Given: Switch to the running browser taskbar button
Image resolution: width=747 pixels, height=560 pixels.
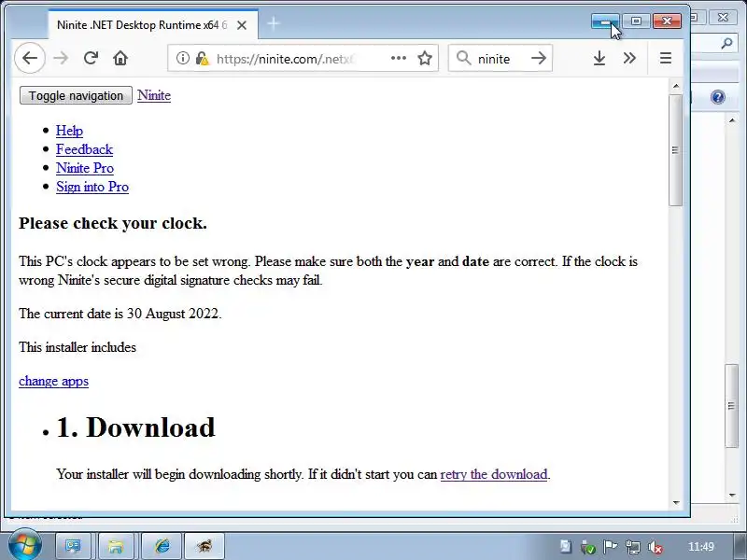Looking at the screenshot, I should [204, 546].
